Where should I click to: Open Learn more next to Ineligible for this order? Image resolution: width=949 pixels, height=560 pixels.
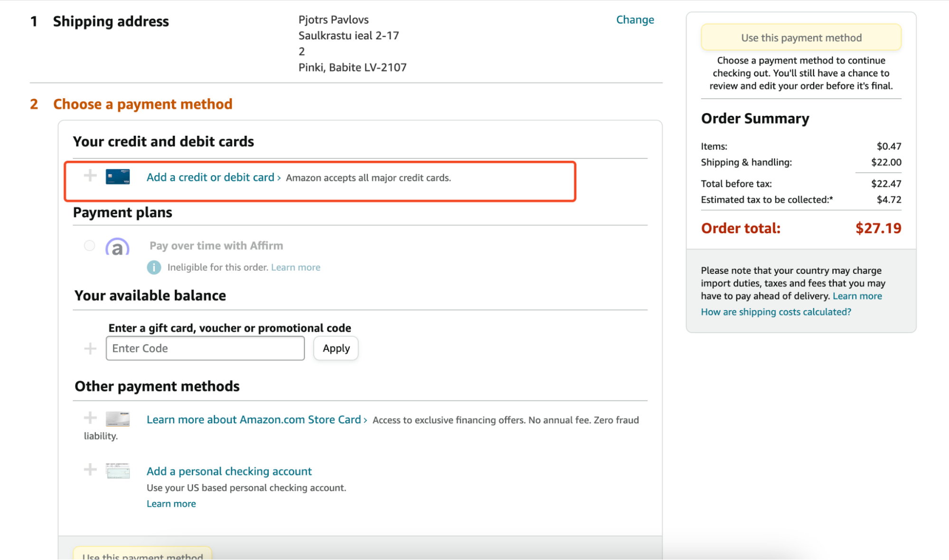pos(296,267)
